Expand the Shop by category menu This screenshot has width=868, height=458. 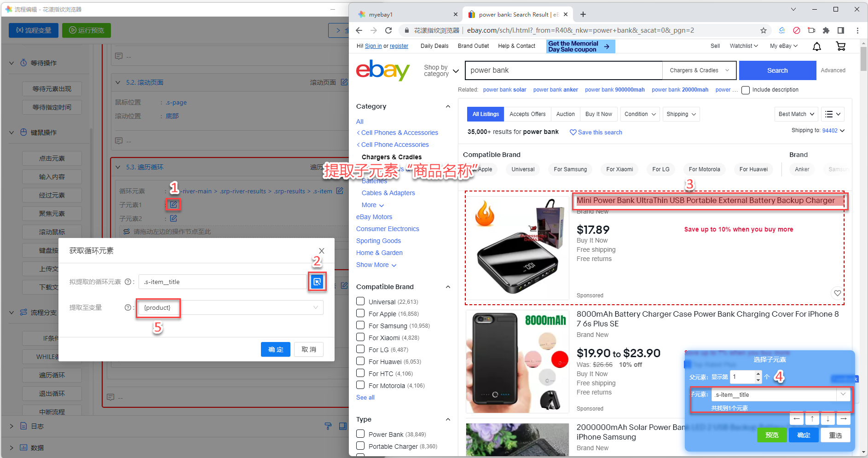point(441,70)
